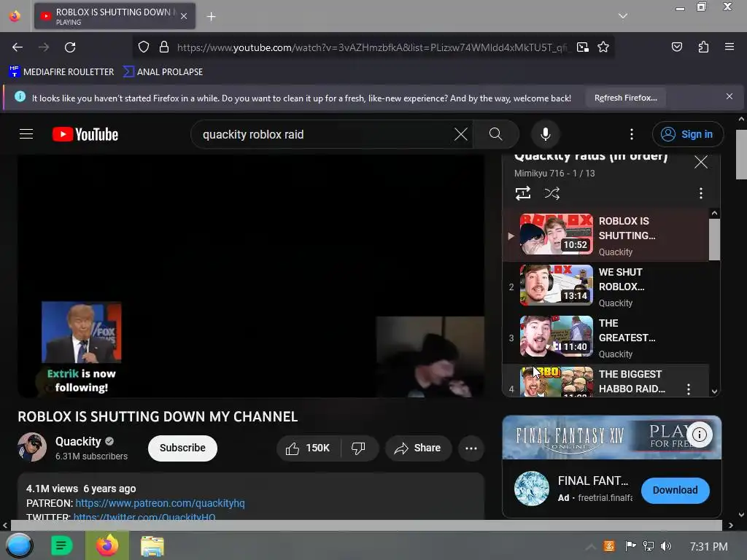This screenshot has width=747, height=560.
Task: Reload the page with refresh icon
Action: coord(70,47)
